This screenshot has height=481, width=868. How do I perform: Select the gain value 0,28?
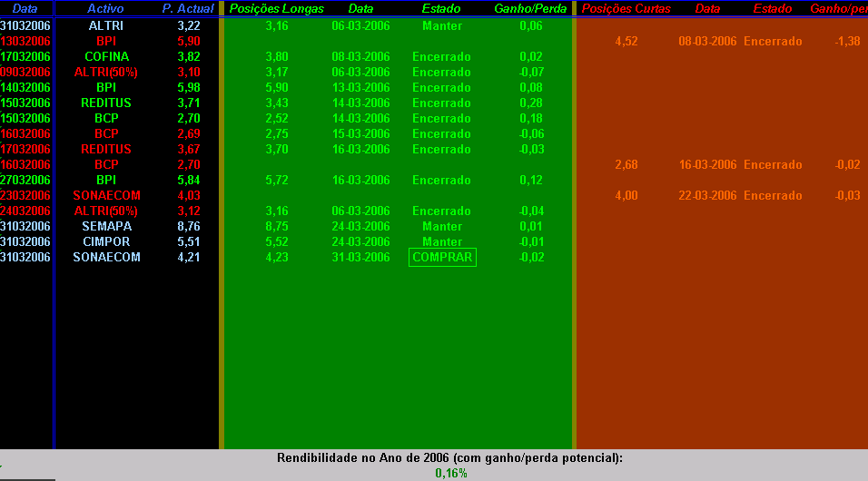tap(531, 103)
